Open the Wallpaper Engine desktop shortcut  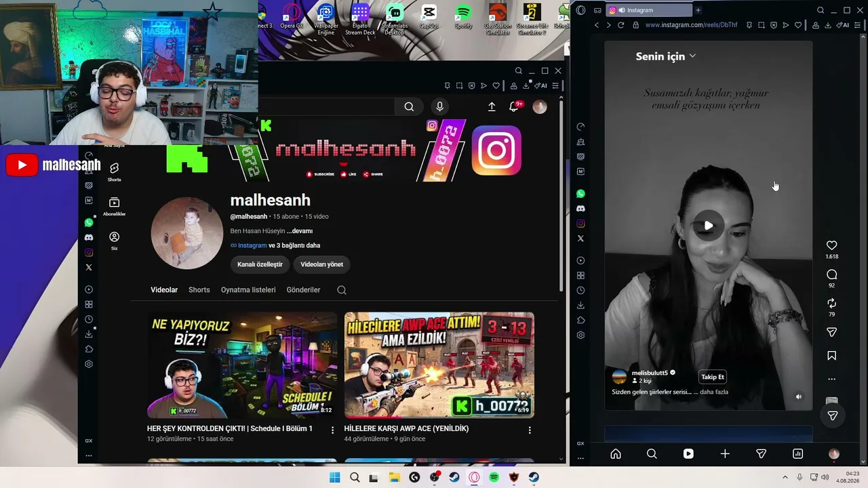(326, 19)
